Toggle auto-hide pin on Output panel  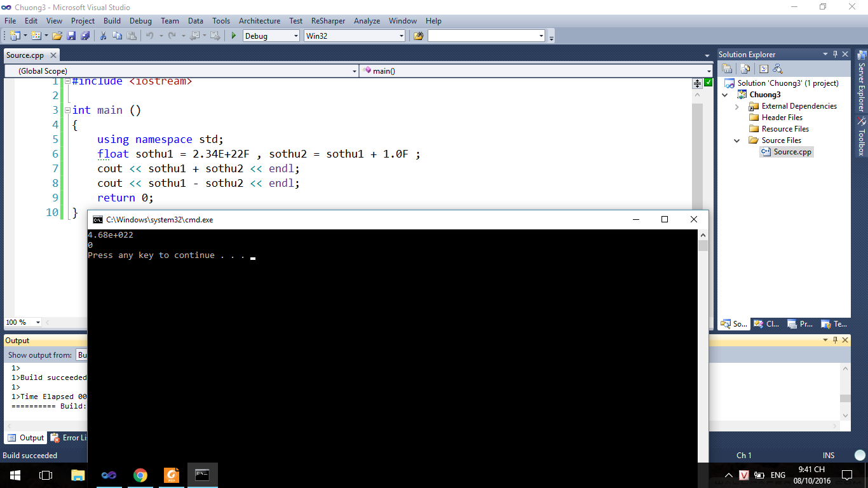coord(836,341)
